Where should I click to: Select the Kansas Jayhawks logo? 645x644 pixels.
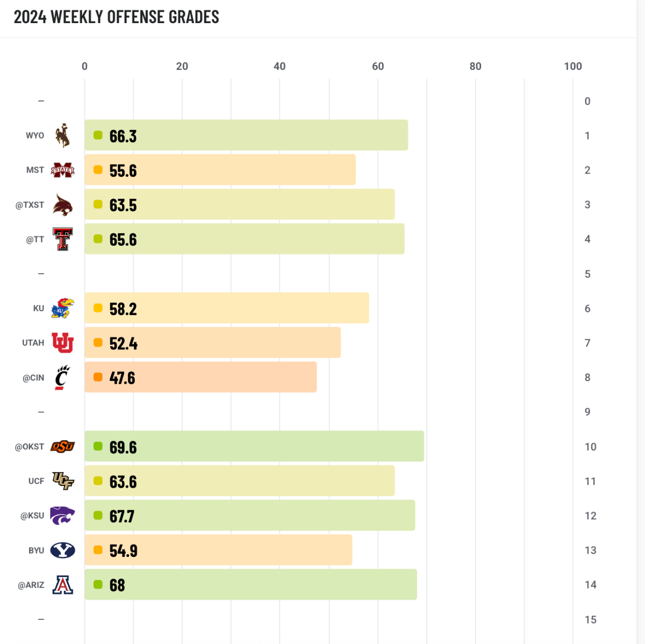[x=62, y=309]
